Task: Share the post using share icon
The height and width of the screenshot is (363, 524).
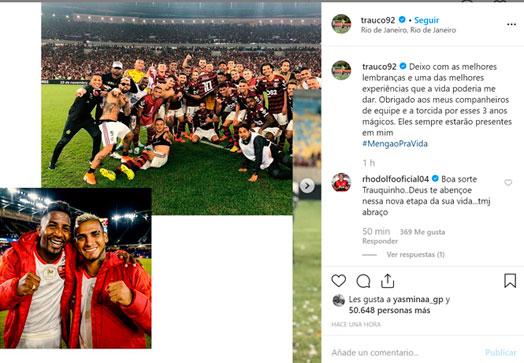Action: 387,281
